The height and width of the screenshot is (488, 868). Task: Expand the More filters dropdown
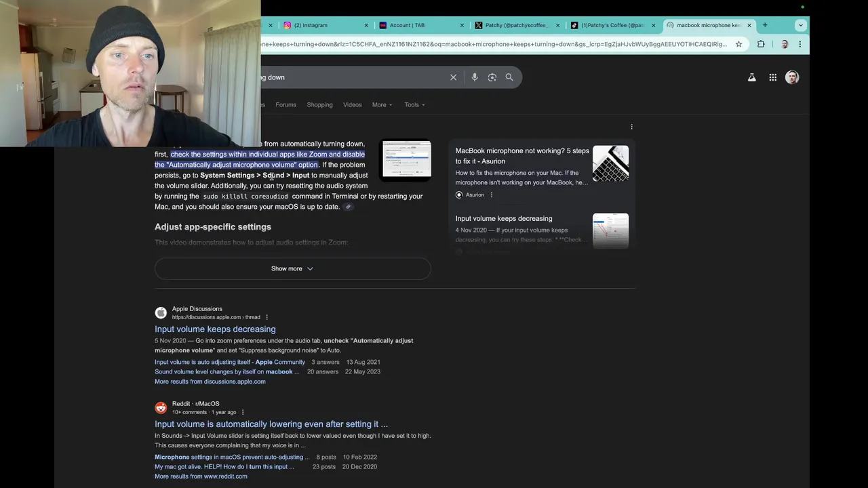(382, 105)
